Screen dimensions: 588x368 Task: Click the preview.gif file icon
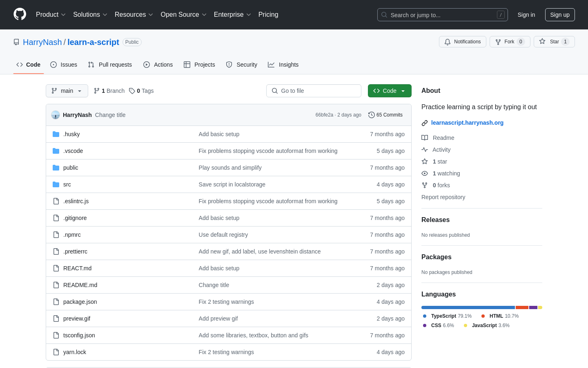click(56, 319)
